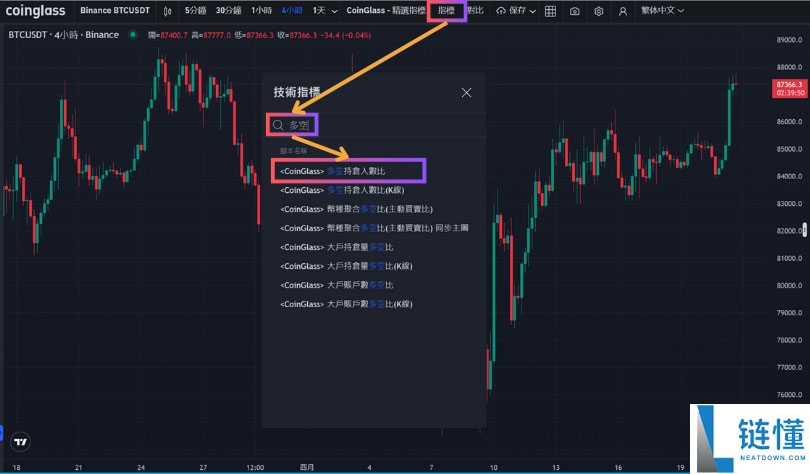Close the 技術指標 dialog

click(x=466, y=93)
